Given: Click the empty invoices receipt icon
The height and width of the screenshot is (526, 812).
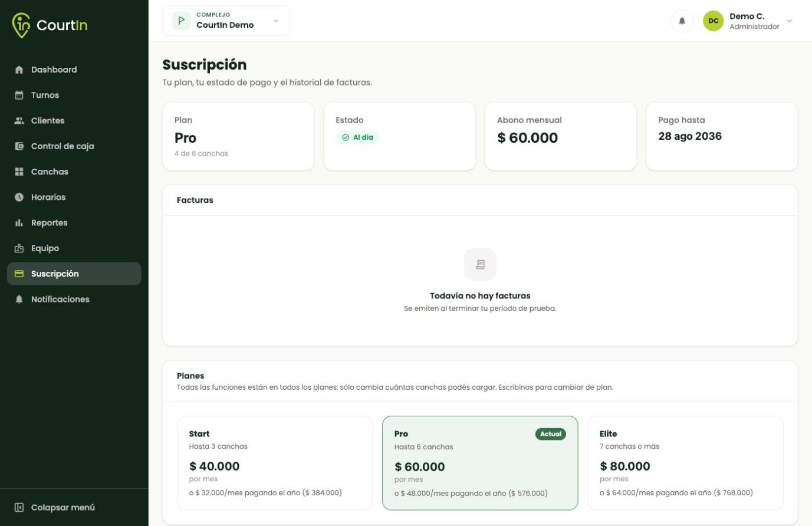Looking at the screenshot, I should click(480, 264).
